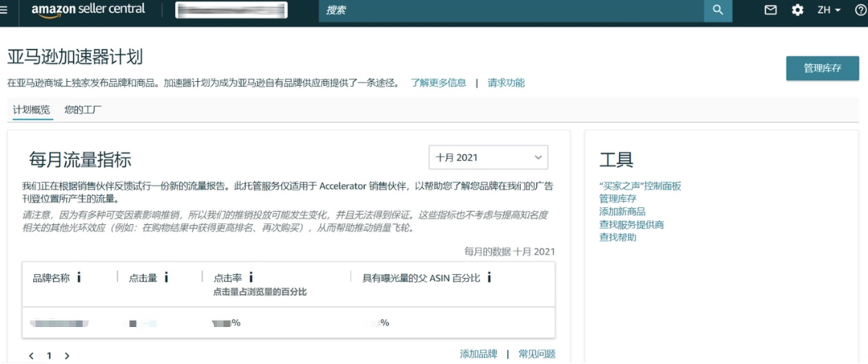Click into the 搜索 search field
868x364 pixels.
point(511,10)
